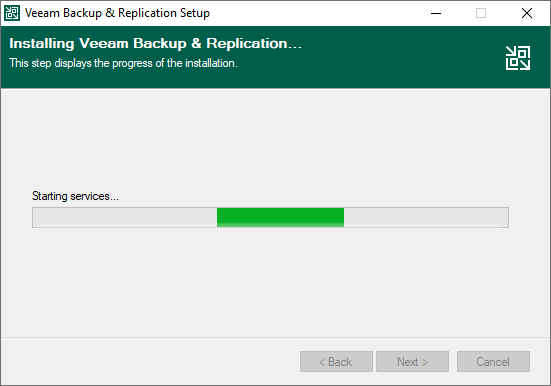The width and height of the screenshot is (551, 386).
Task: Minimize the Veeam Setup window
Action: [436, 13]
